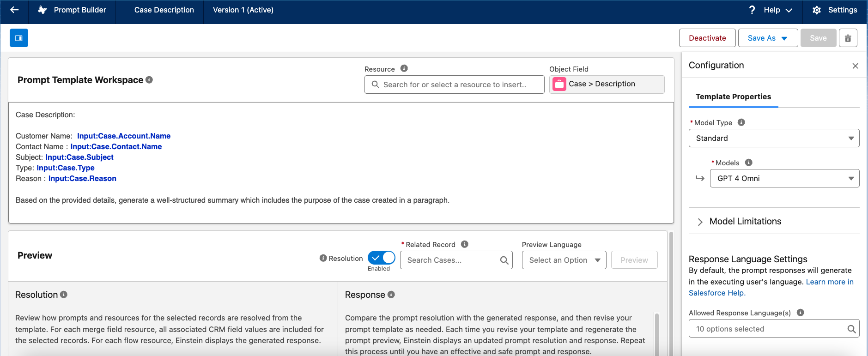Click the greyed Save button
Screen dimensions: 868x356
pyautogui.click(x=818, y=38)
